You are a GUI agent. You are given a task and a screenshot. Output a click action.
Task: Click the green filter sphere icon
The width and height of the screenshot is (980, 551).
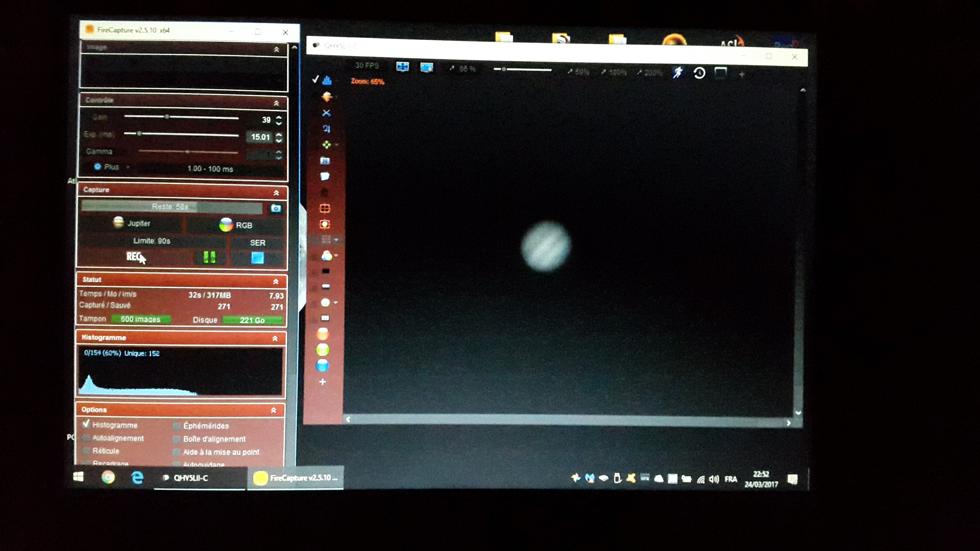[x=322, y=349]
